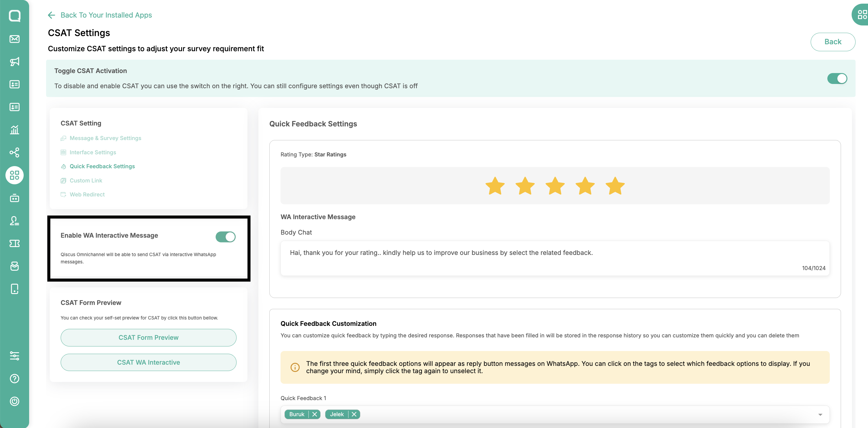Select the Buruk tag label
The height and width of the screenshot is (428, 868).
(x=297, y=414)
